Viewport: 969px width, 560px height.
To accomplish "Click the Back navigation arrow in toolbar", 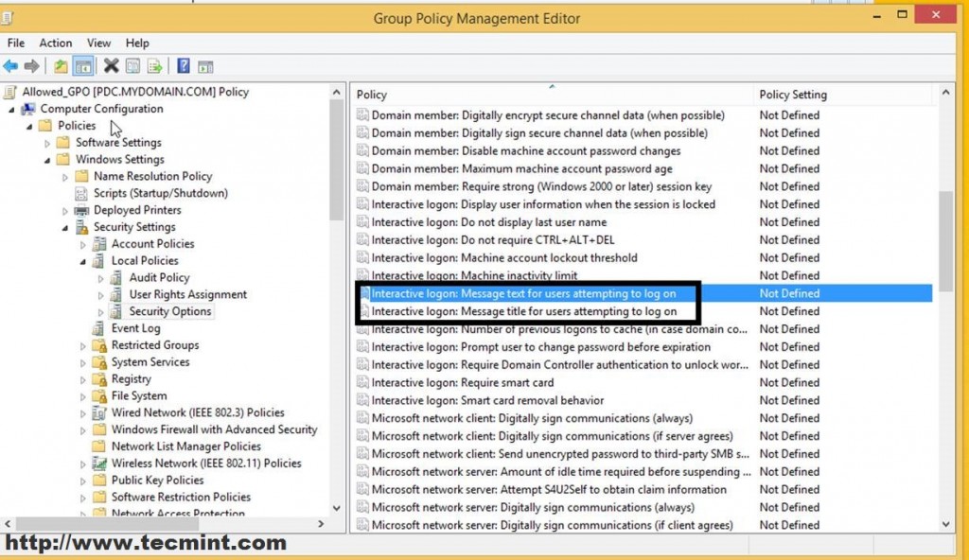I will pyautogui.click(x=10, y=66).
